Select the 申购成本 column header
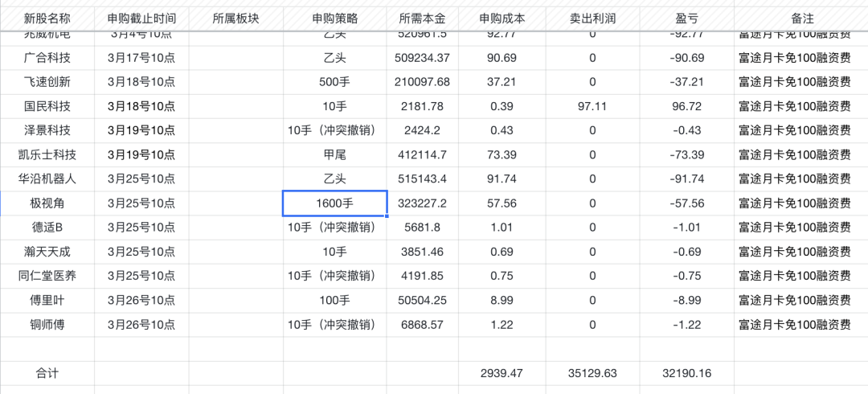This screenshot has height=394, width=868. pyautogui.click(x=502, y=18)
